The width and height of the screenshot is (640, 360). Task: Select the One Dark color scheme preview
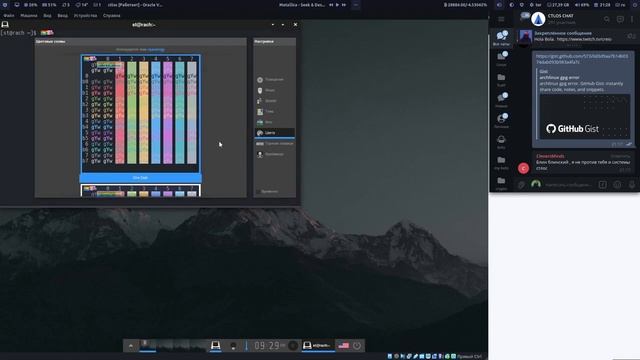140,114
